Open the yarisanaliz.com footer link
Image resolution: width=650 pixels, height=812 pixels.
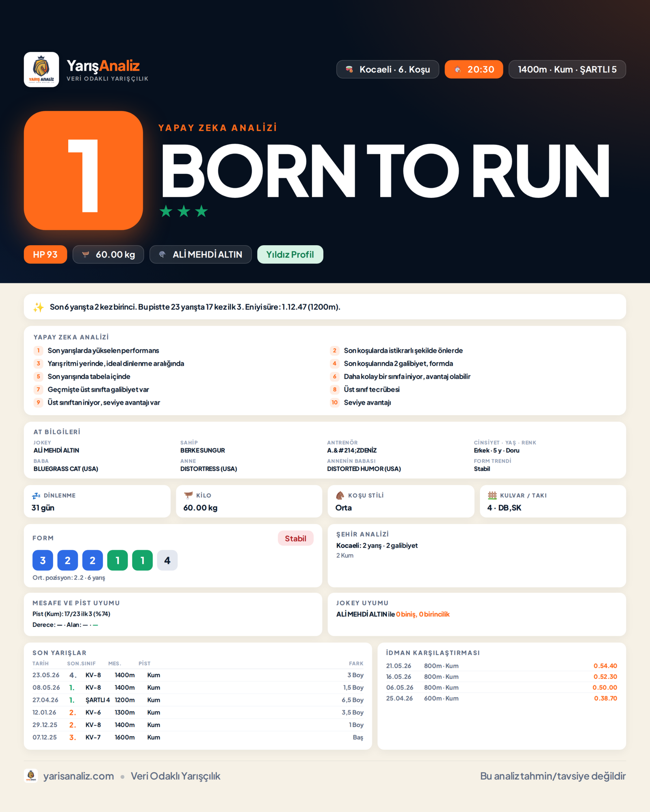click(78, 776)
